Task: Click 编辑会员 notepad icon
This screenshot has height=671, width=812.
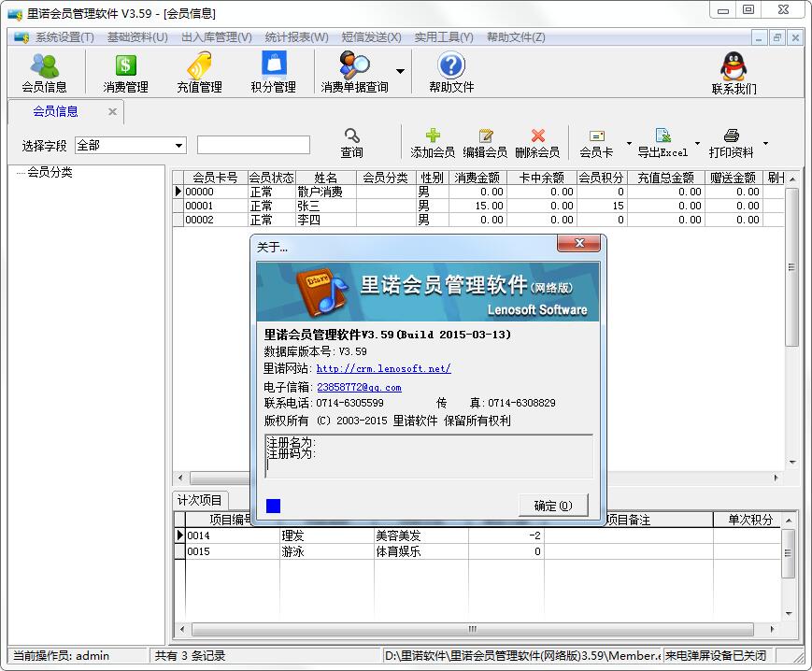Action: tap(486, 136)
